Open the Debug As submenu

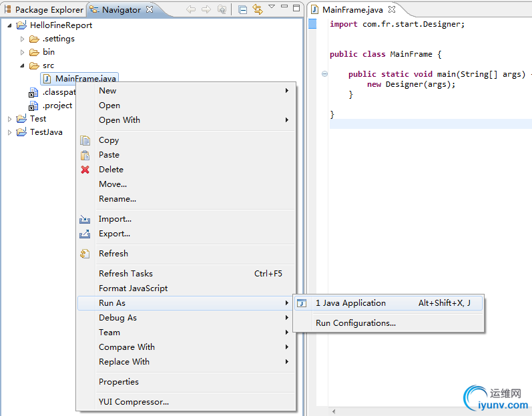(x=187, y=318)
